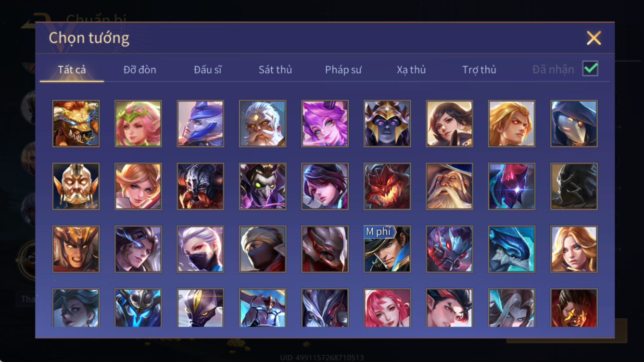
Task: Pick the red lava demon hero
Action: click(x=387, y=187)
